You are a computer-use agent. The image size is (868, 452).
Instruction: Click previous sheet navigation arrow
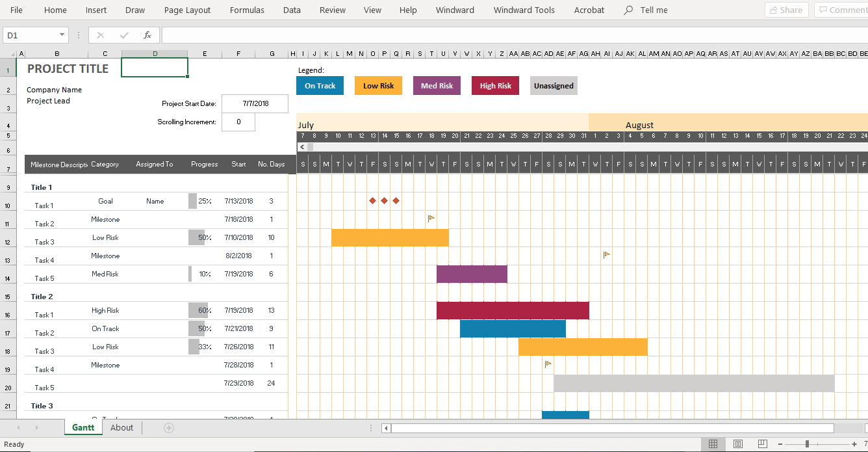click(18, 427)
